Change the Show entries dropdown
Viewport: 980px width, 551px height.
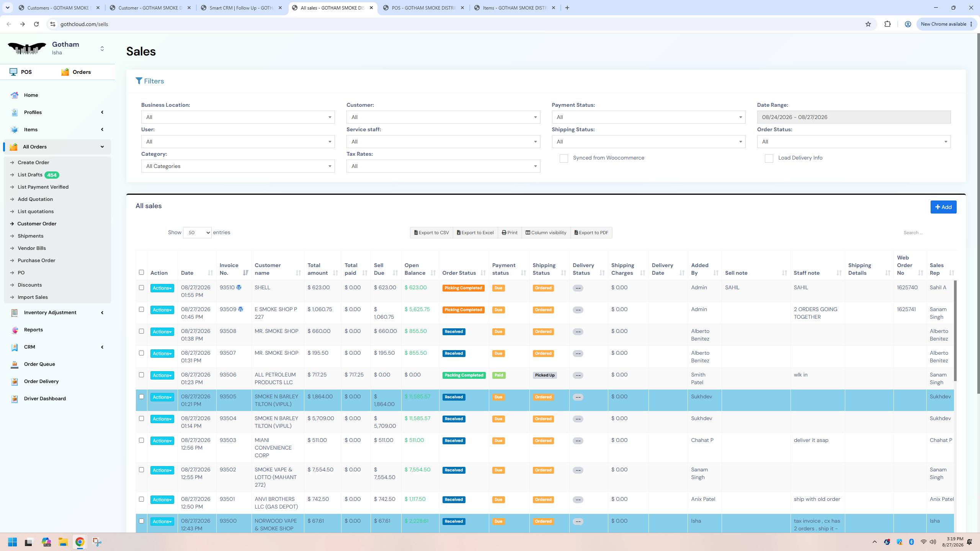pyautogui.click(x=197, y=233)
